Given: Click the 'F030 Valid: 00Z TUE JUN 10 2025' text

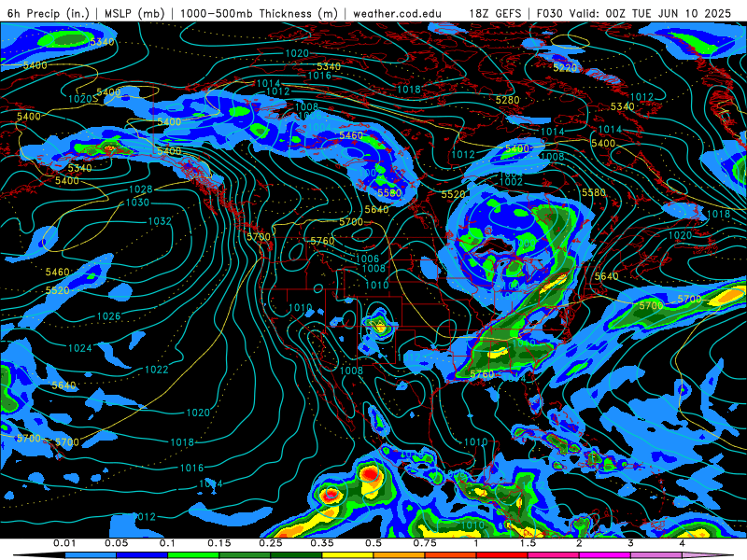Looking at the screenshot, I should pyautogui.click(x=634, y=13).
